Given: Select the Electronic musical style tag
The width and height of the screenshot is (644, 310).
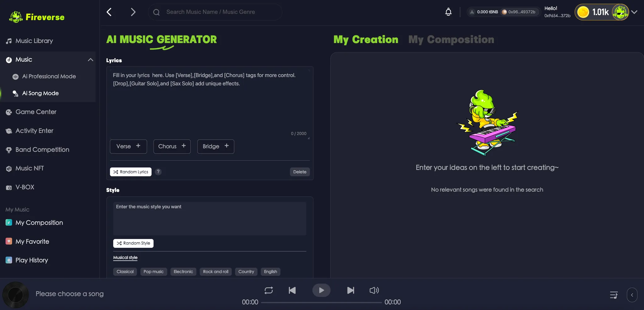Looking at the screenshot, I should 183,272.
